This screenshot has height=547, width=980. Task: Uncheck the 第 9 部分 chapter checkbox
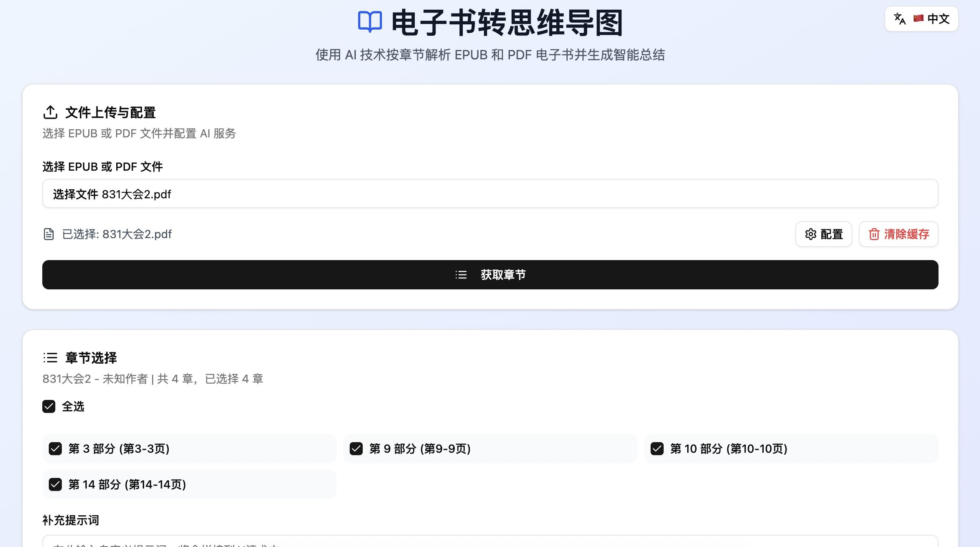point(357,449)
